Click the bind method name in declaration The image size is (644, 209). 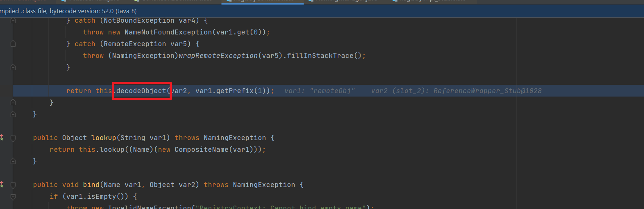pos(91,185)
